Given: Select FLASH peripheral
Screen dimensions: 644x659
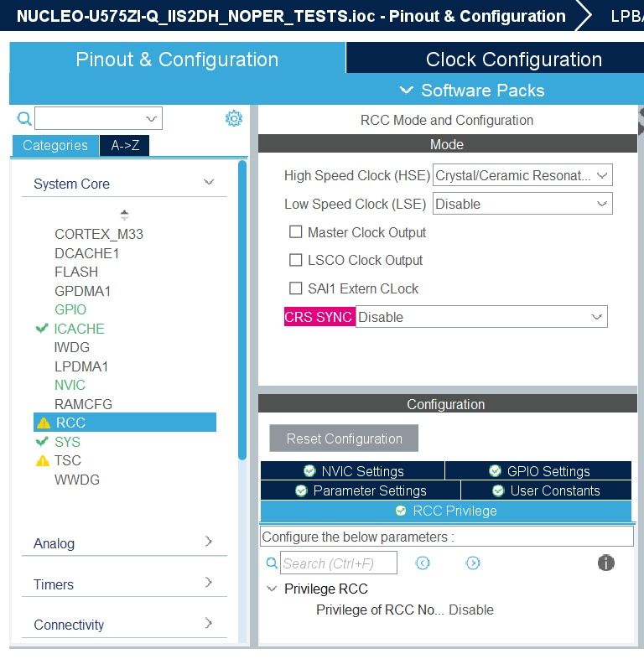Looking at the screenshot, I should click(76, 272).
